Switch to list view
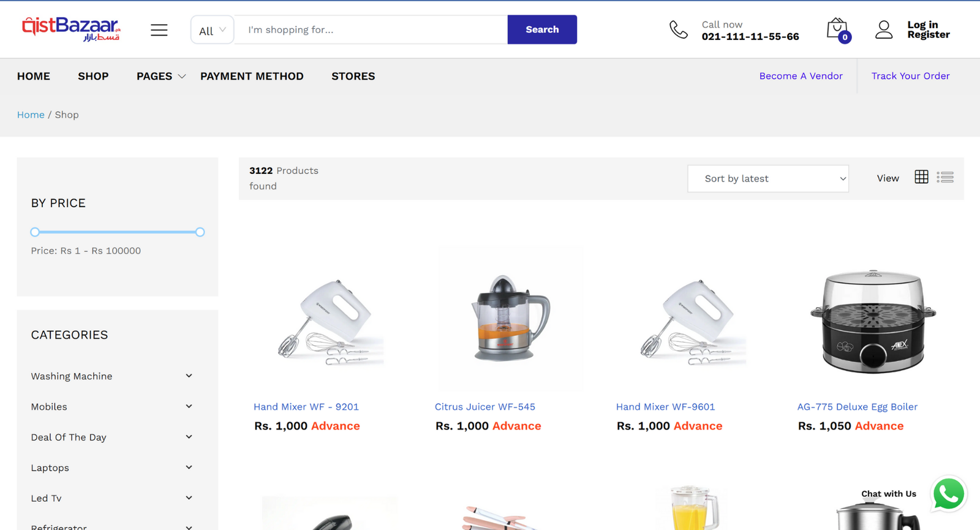 (945, 177)
